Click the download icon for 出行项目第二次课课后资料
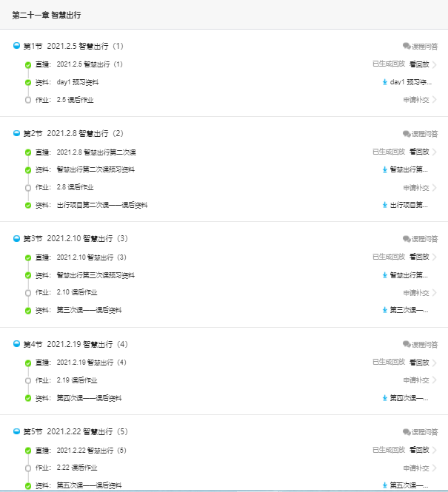Viewport: 448px width, 492px height. [x=385, y=205]
